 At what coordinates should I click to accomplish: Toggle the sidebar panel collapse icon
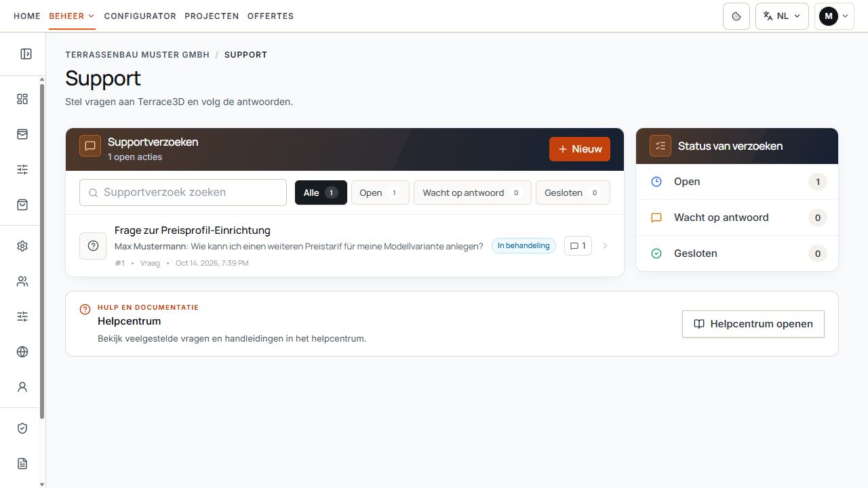coord(26,54)
